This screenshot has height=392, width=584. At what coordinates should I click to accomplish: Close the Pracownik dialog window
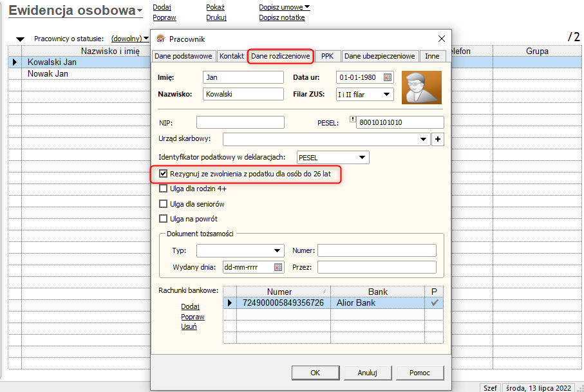[442, 39]
